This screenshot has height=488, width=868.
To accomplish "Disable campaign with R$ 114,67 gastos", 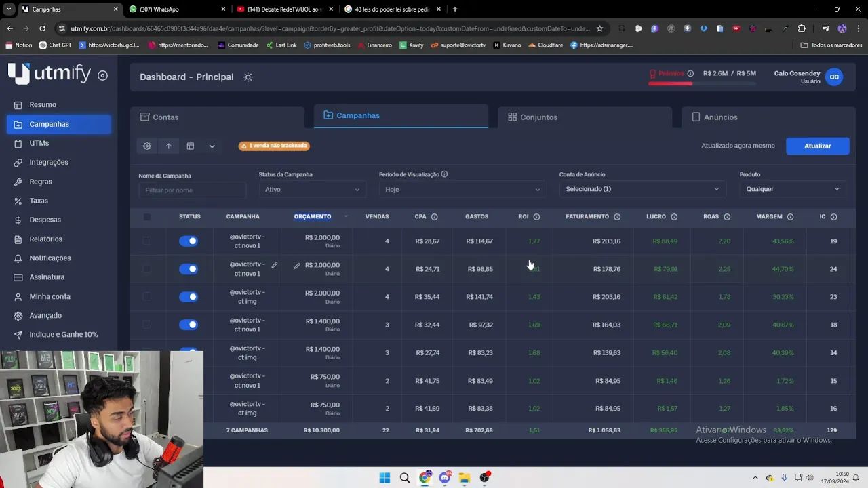I will pyautogui.click(x=189, y=241).
